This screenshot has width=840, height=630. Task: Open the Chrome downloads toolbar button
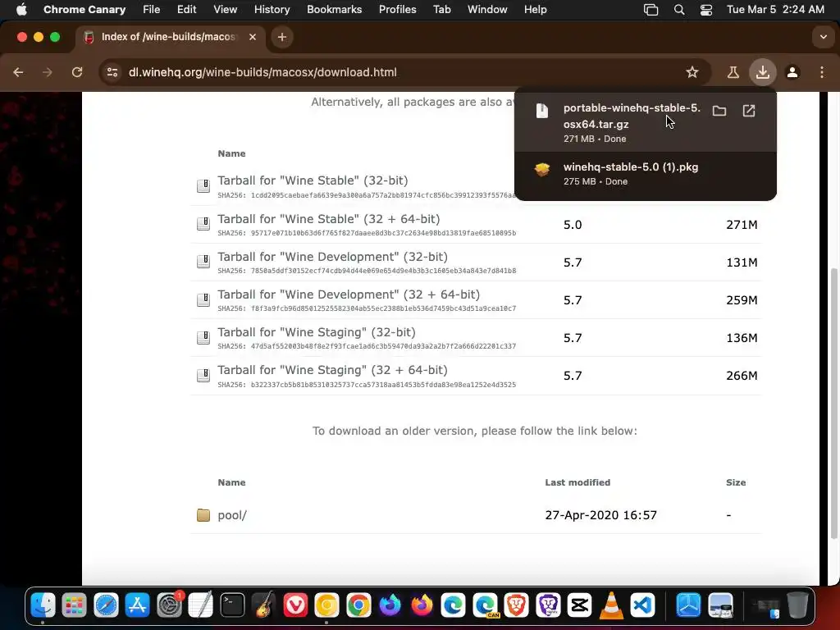762,72
